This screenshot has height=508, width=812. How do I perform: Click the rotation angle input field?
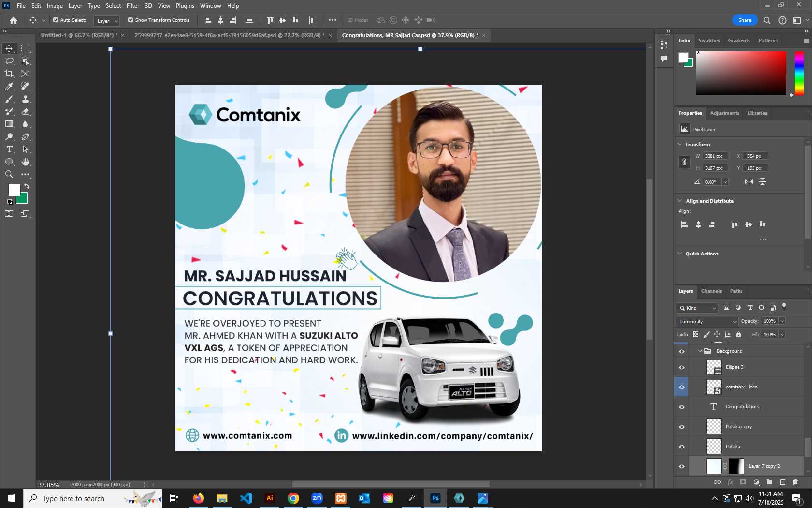coord(712,182)
